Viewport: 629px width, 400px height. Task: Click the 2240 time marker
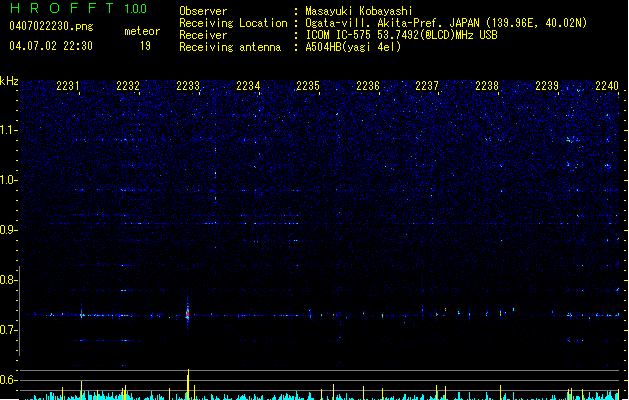coord(607,86)
